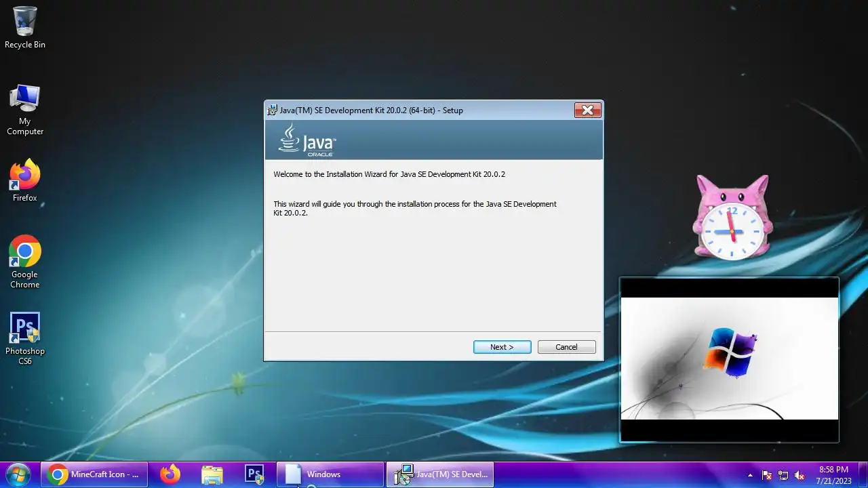Image resolution: width=868 pixels, height=488 pixels.
Task: Open File Explorer from the taskbar
Action: click(x=212, y=474)
